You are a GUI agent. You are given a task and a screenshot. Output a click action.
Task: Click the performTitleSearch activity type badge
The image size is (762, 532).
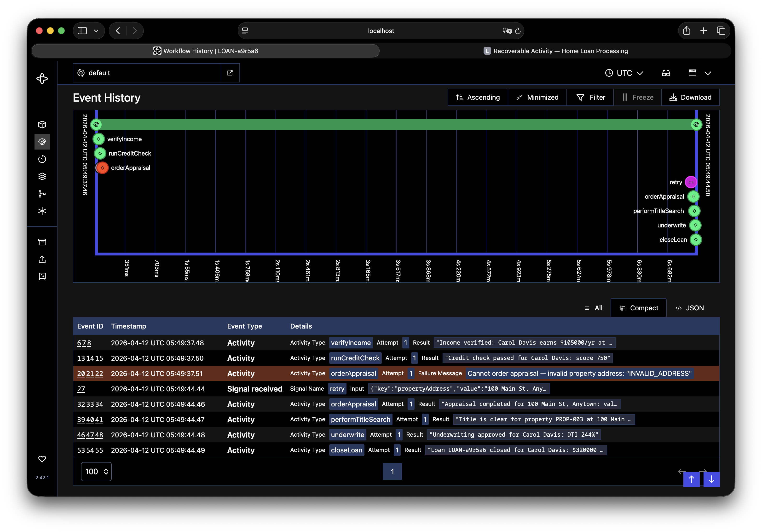(x=360, y=419)
